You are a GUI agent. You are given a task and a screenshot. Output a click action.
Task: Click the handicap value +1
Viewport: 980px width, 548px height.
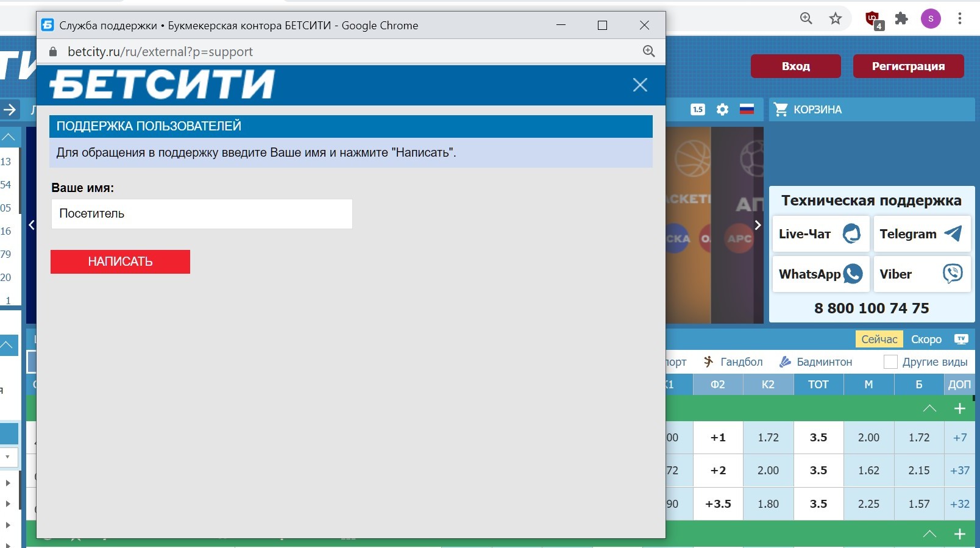tap(718, 438)
